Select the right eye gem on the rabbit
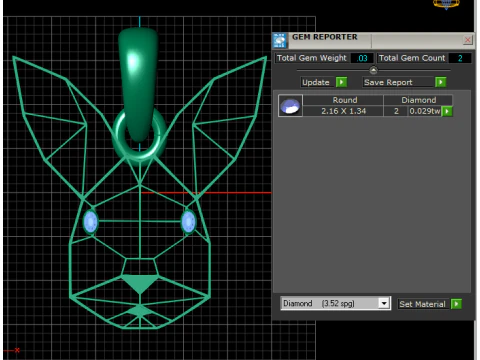The height and width of the screenshot is (360, 480). [x=188, y=222]
